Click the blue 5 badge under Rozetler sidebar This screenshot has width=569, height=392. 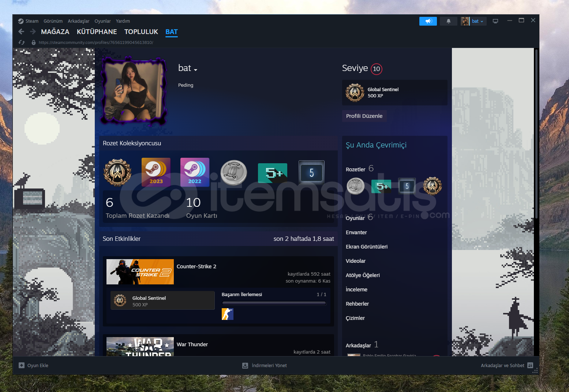(x=407, y=186)
